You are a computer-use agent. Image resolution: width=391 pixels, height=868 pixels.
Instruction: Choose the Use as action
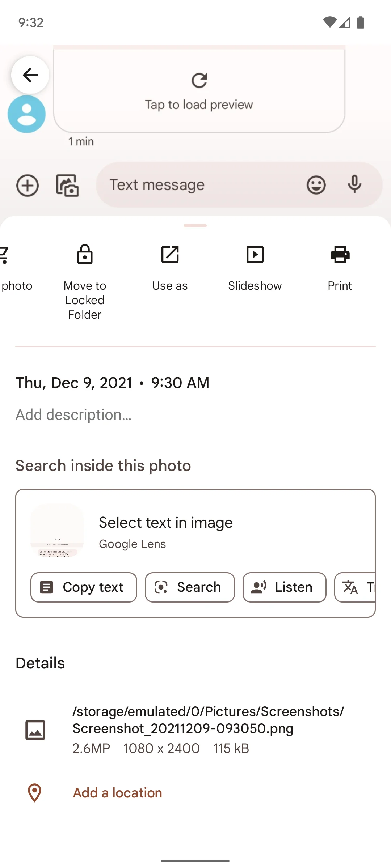[x=170, y=268]
